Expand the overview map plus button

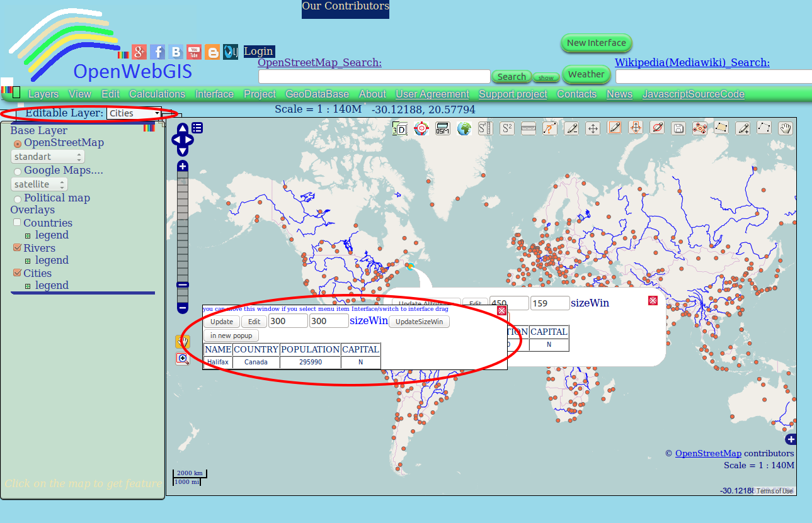[791, 439]
